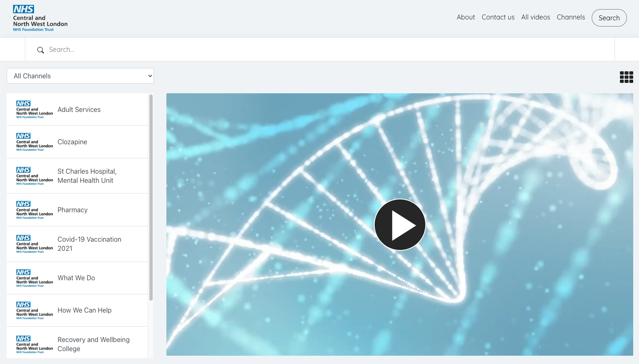Click NHS logo beside Pharmacy channel
The image size is (639, 364).
point(34,210)
